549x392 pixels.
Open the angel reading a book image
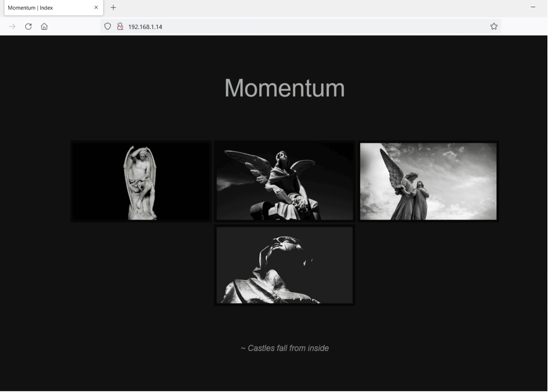pyautogui.click(x=285, y=181)
